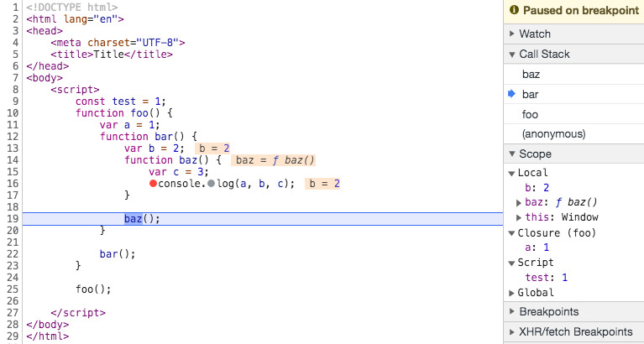
Task: Click the opening script tag on line 8
Action: coord(76,90)
